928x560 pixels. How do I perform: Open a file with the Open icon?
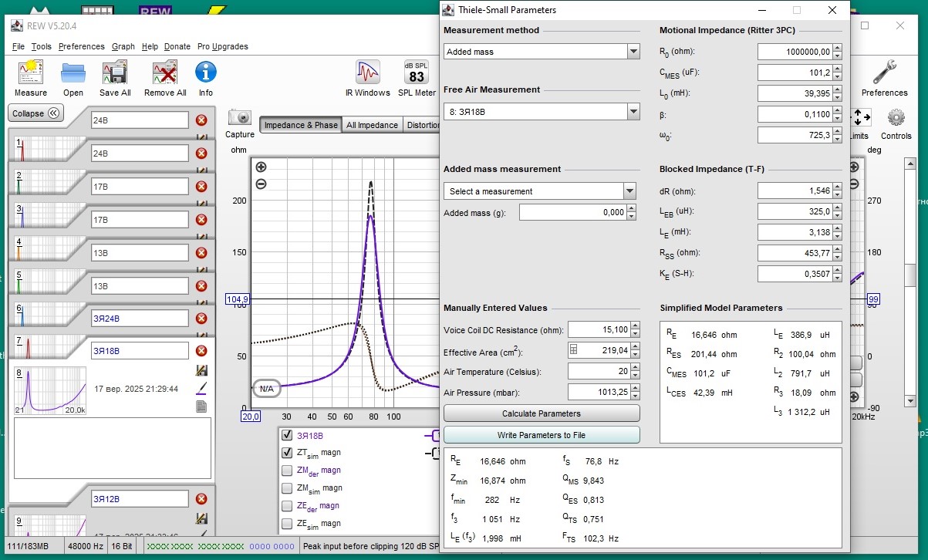pos(73,74)
